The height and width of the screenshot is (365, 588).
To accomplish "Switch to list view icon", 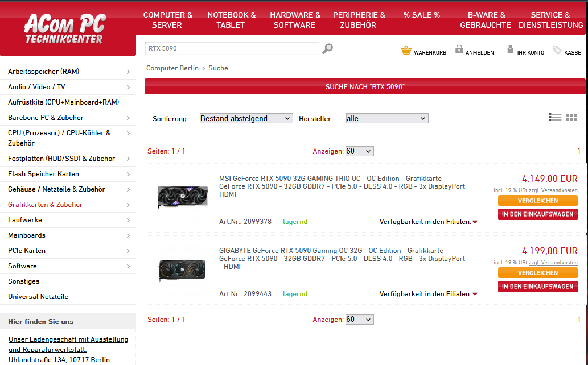I will pos(555,117).
